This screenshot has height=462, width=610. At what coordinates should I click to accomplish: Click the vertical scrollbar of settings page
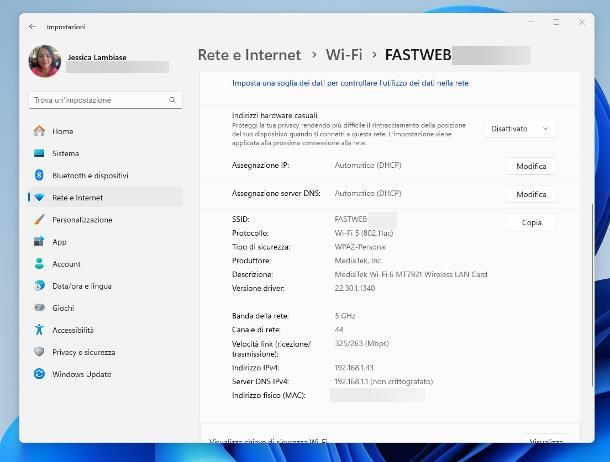click(x=592, y=296)
